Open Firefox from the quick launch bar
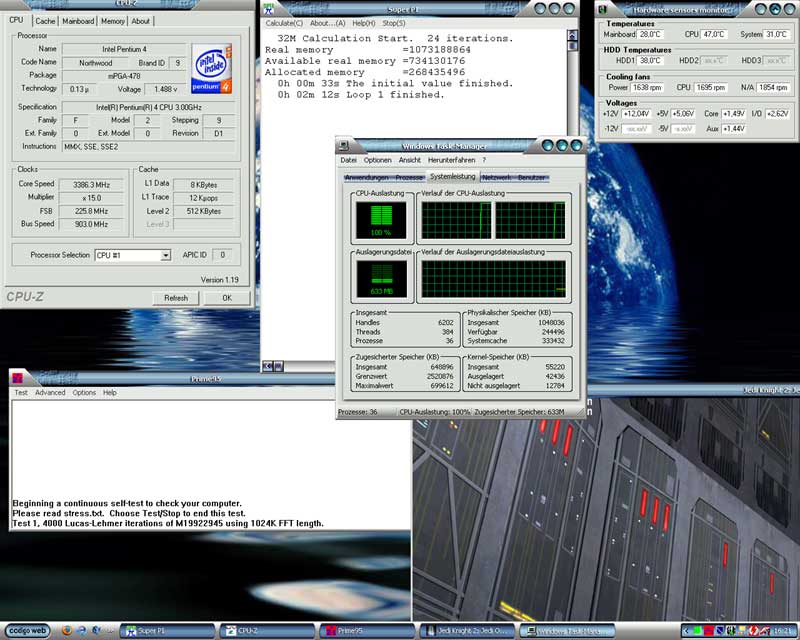This screenshot has height=640, width=800. point(66,630)
